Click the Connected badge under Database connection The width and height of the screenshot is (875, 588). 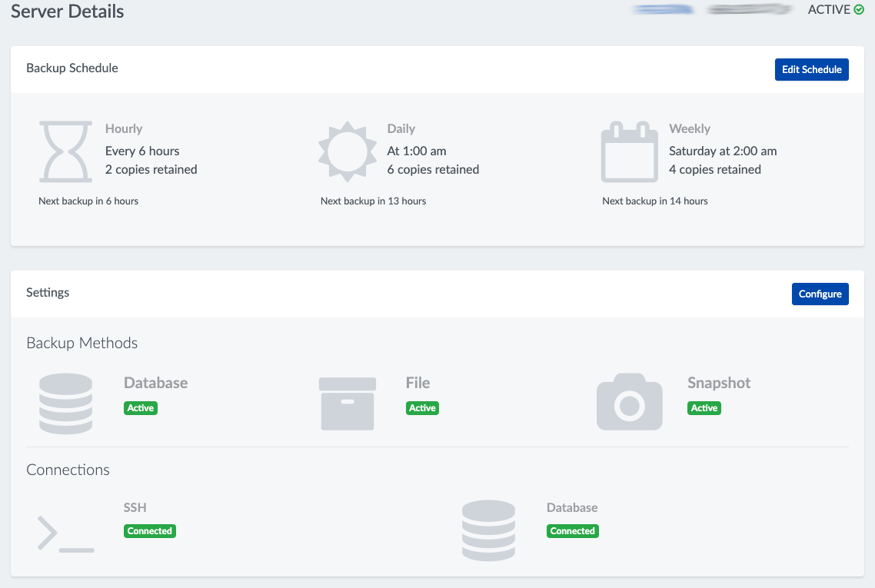click(x=573, y=531)
